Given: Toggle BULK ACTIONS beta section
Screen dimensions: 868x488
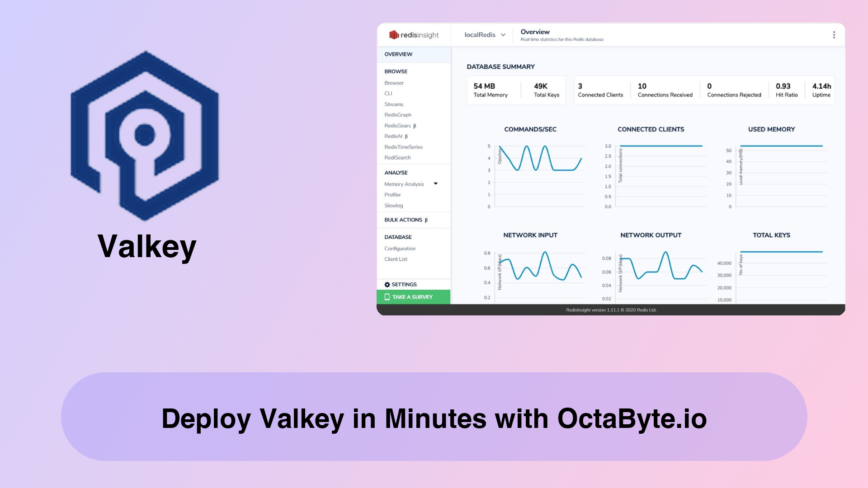Looking at the screenshot, I should pyautogui.click(x=406, y=220).
